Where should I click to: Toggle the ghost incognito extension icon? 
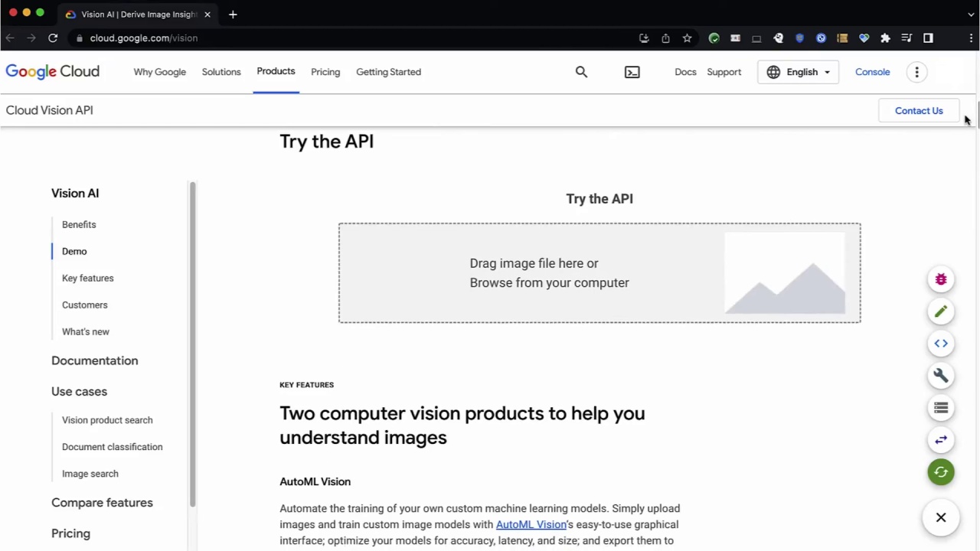(777, 37)
